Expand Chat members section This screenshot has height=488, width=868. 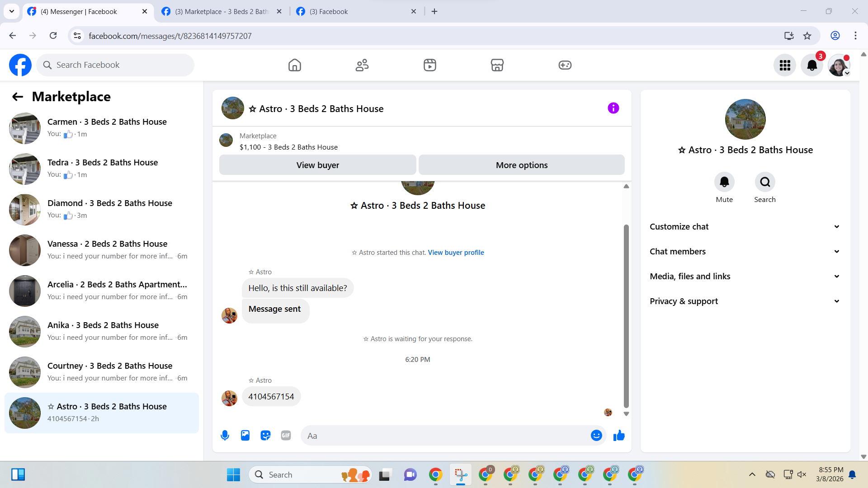click(745, 252)
